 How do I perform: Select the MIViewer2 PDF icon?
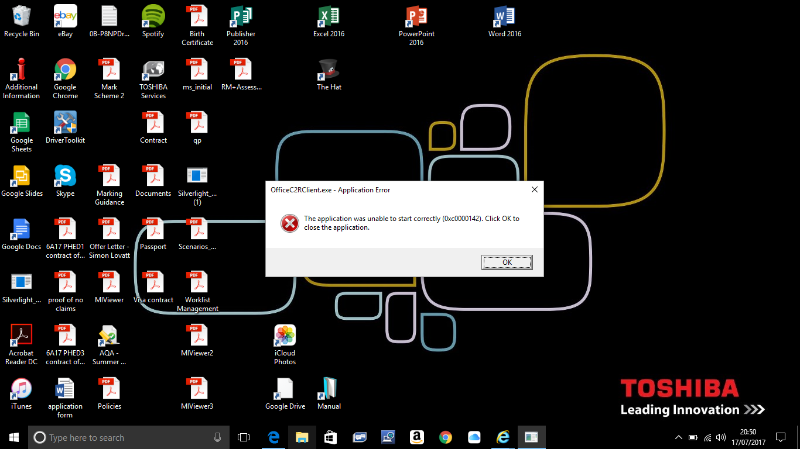(197, 340)
